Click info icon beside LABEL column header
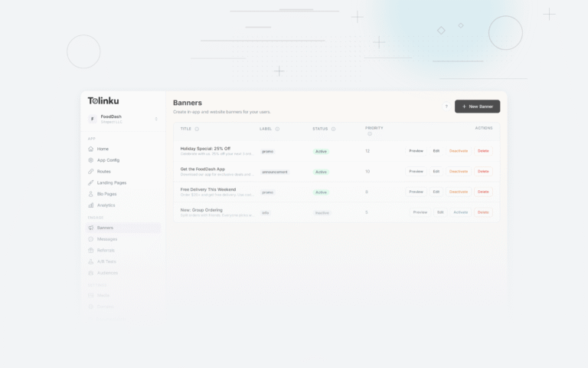 pyautogui.click(x=277, y=129)
